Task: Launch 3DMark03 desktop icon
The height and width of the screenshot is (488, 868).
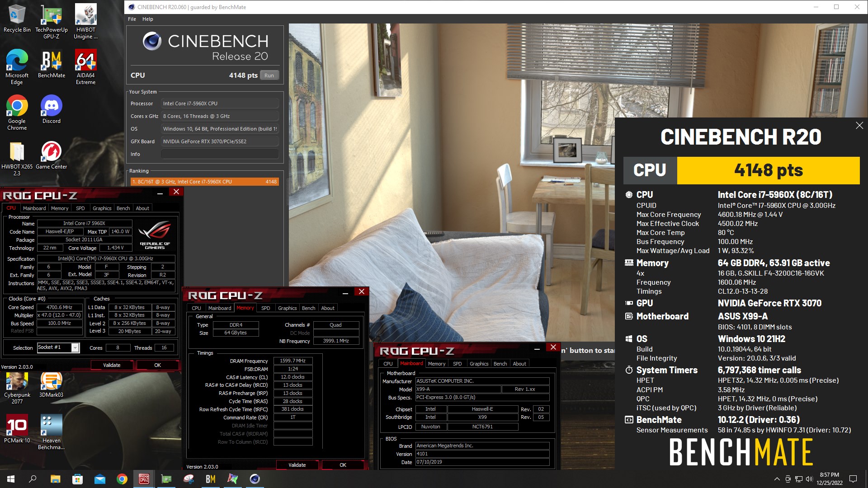Action: (51, 385)
